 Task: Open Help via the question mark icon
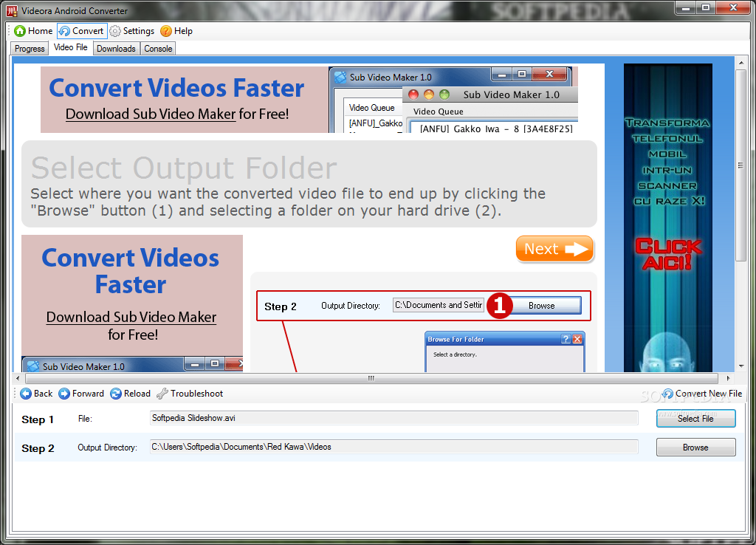[x=166, y=31]
